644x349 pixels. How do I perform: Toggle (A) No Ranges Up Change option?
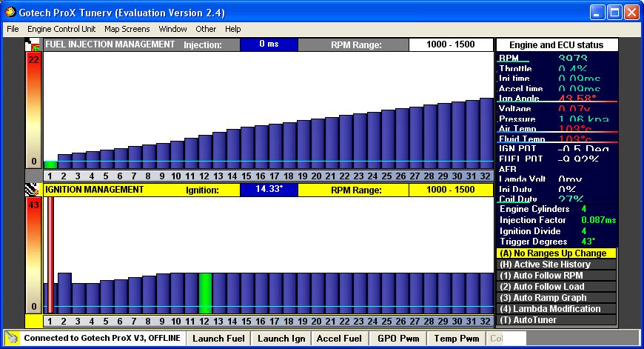coord(556,253)
